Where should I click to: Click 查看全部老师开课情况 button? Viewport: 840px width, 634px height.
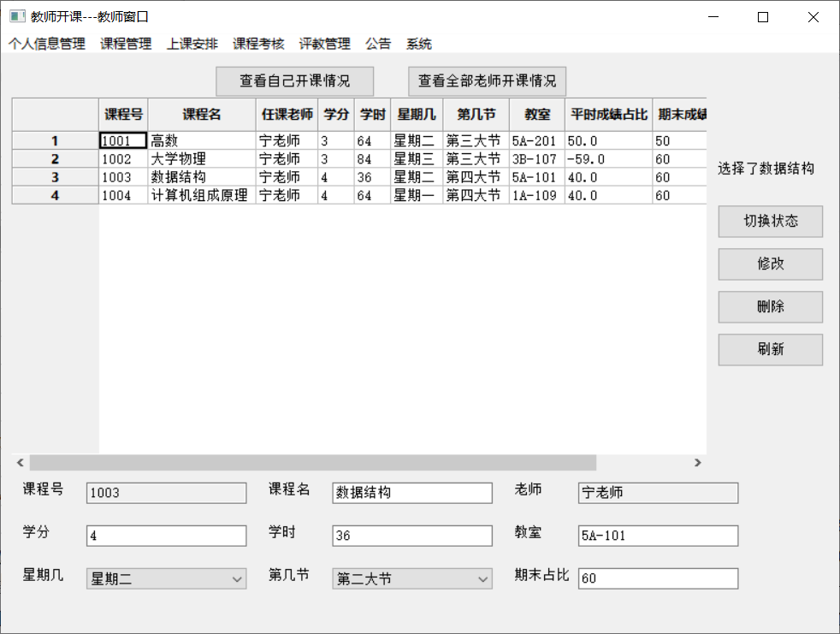click(x=487, y=81)
